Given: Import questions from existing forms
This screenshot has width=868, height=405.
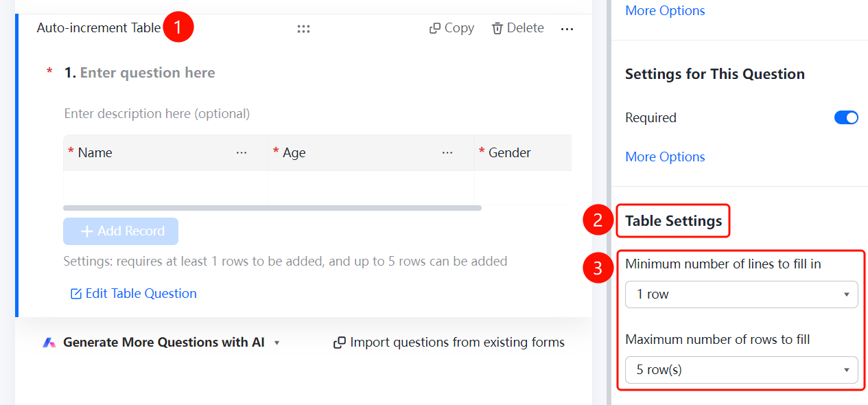Looking at the screenshot, I should 449,343.
